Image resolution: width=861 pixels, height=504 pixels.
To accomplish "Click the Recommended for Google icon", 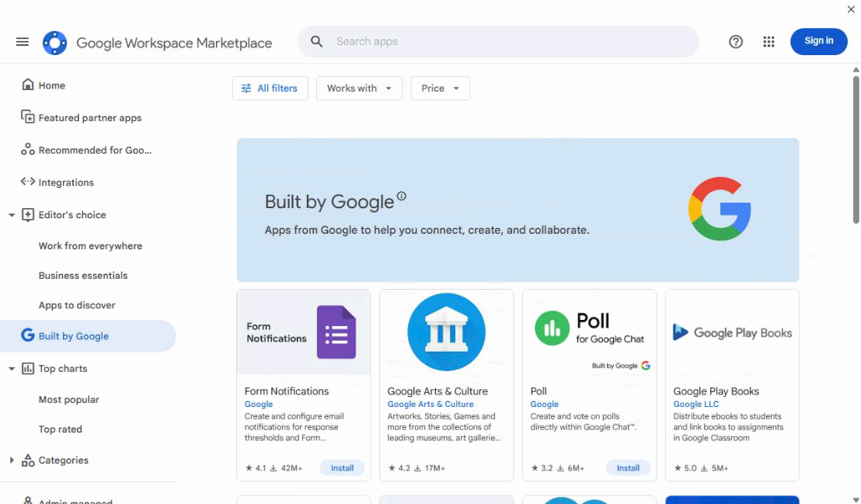I will tap(27, 149).
